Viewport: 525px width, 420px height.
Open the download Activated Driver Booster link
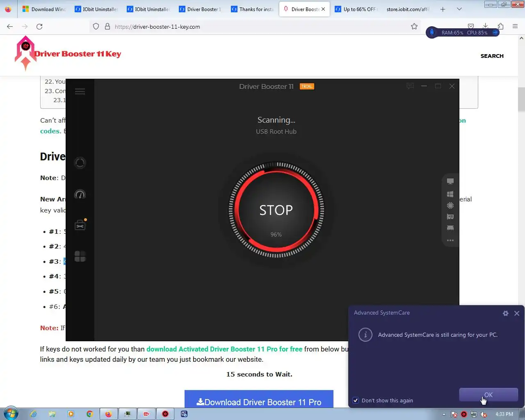pyautogui.click(x=224, y=349)
